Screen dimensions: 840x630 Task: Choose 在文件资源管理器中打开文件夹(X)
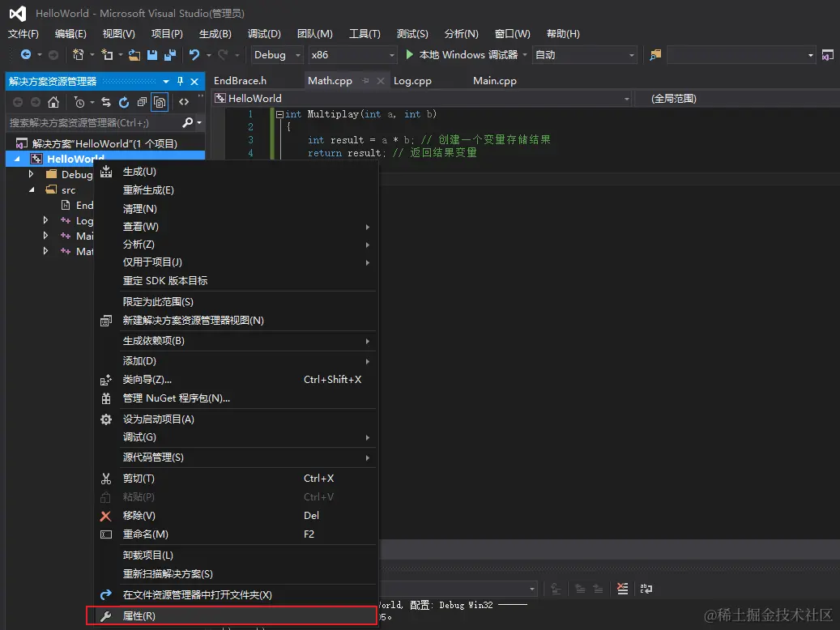[x=236, y=595]
